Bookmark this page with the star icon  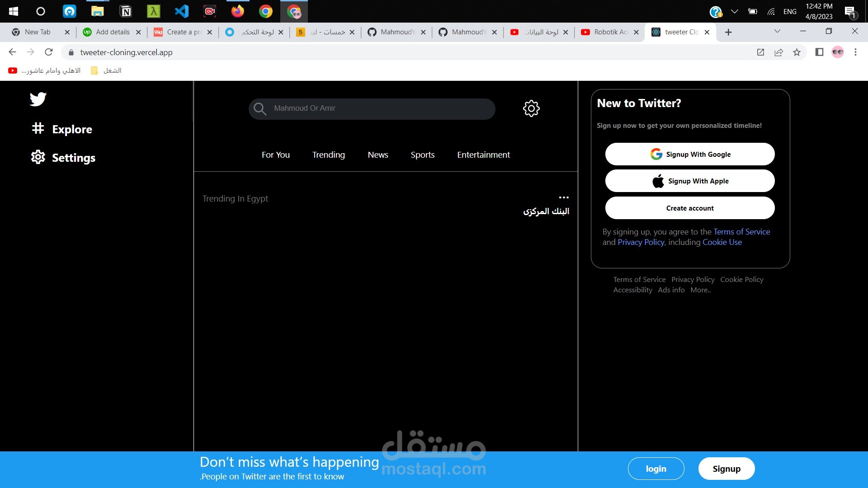click(797, 52)
